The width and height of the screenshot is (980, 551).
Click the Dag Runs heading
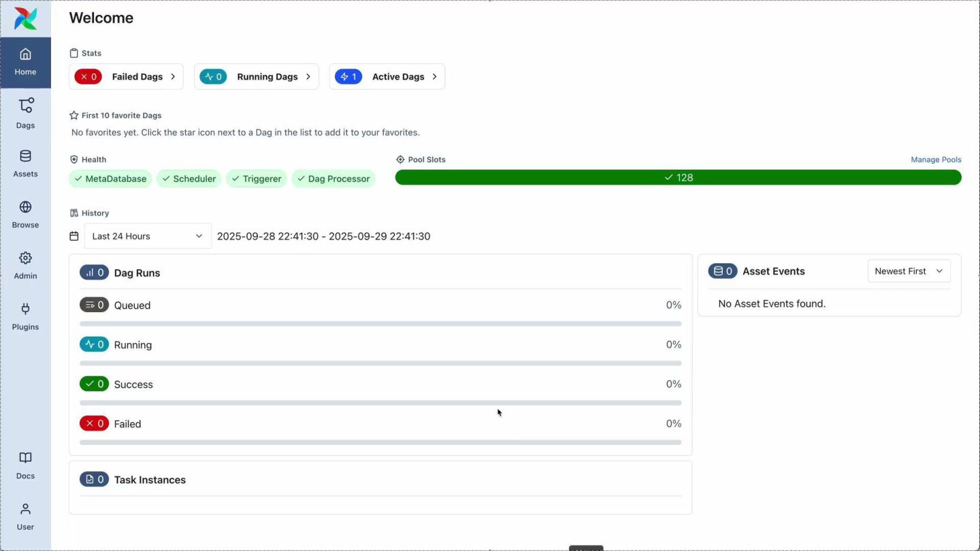coord(137,273)
